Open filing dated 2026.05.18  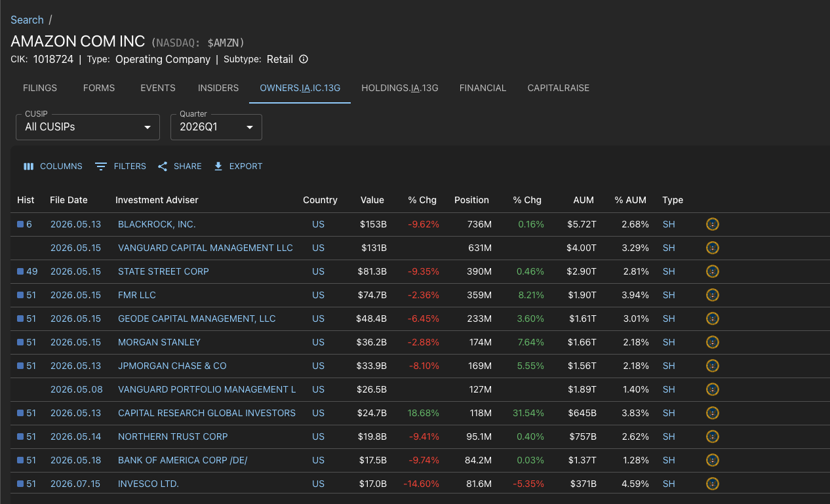tap(76, 460)
